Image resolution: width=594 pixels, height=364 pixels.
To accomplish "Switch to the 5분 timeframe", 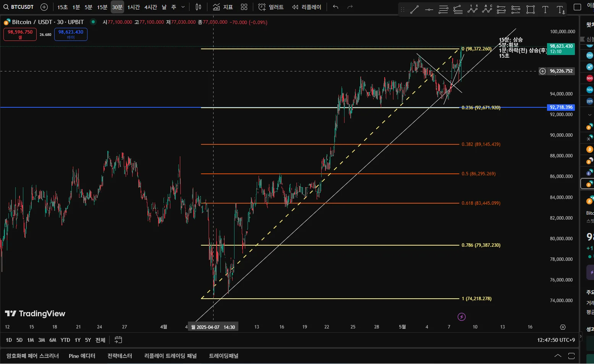I will pyautogui.click(x=88, y=7).
